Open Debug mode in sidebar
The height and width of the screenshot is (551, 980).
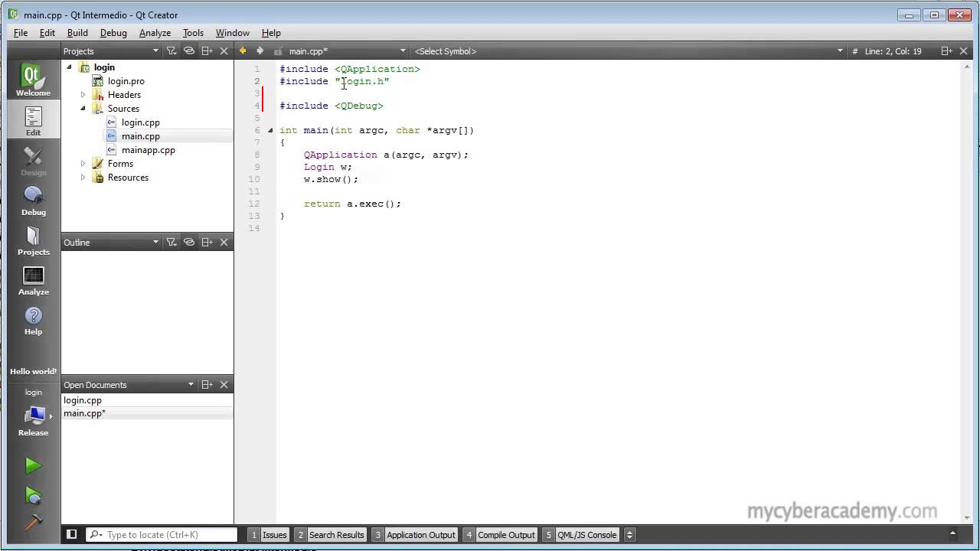pyautogui.click(x=33, y=200)
